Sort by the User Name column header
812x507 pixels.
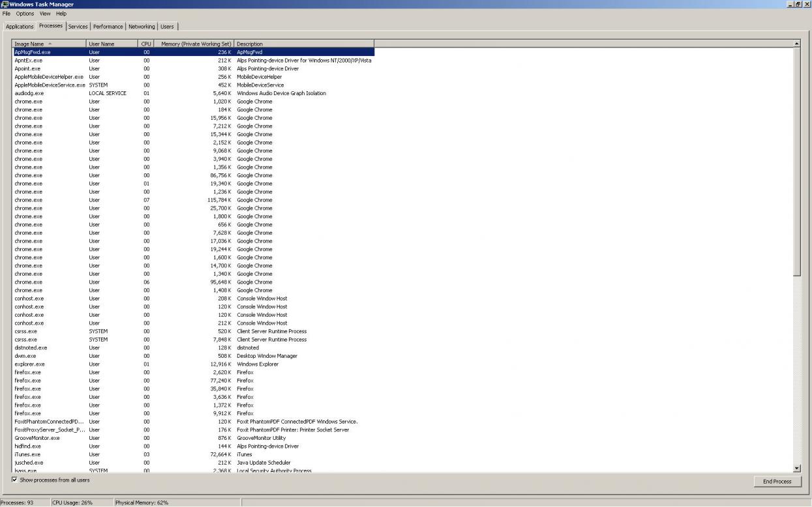(113, 44)
